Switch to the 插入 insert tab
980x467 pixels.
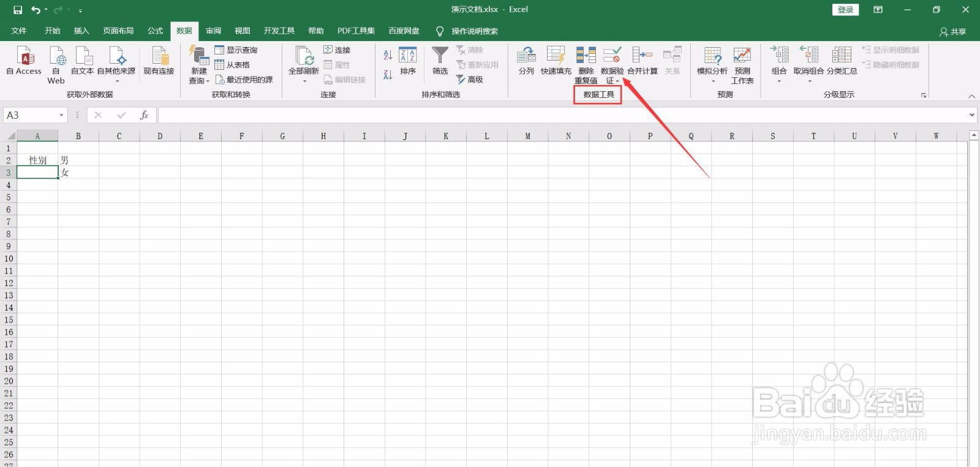81,31
